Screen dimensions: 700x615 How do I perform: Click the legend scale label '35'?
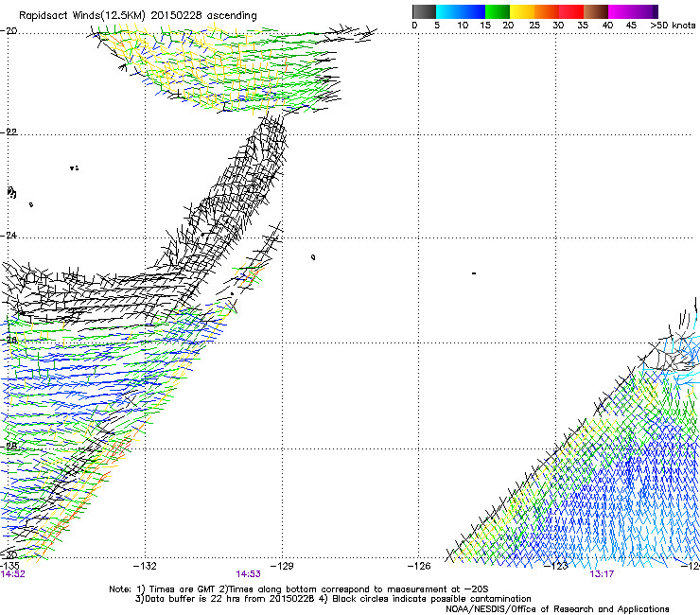coord(583,26)
